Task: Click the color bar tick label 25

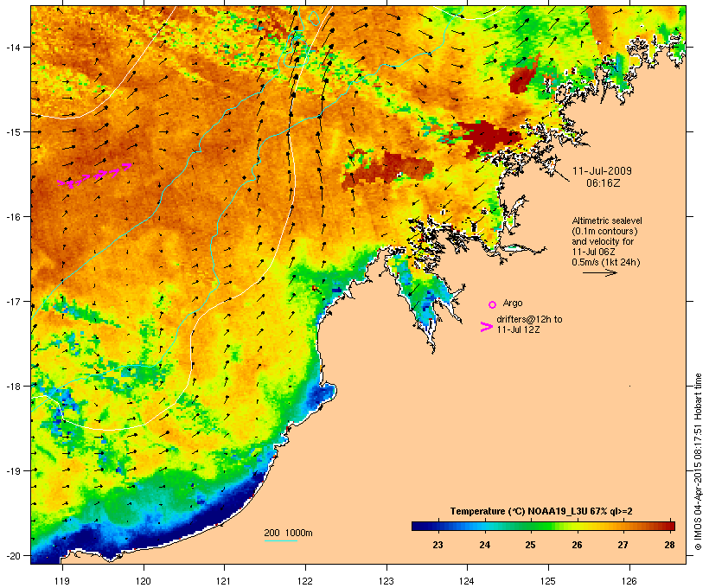Action: (x=530, y=545)
